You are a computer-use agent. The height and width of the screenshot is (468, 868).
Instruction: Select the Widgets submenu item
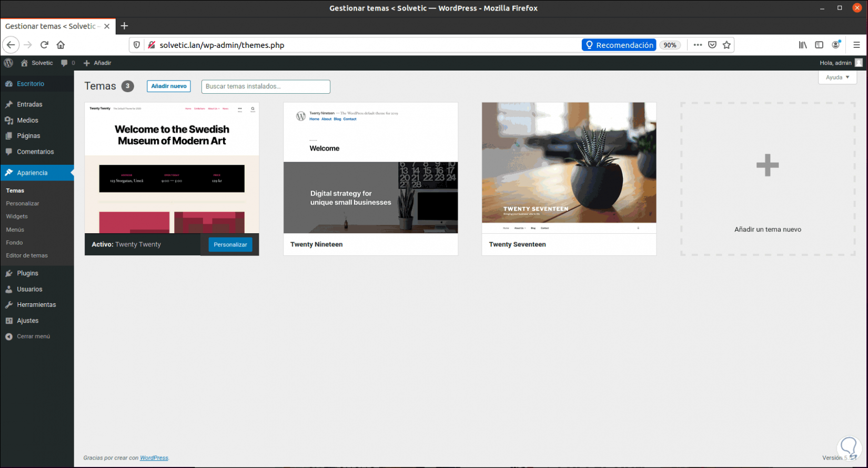click(x=17, y=216)
